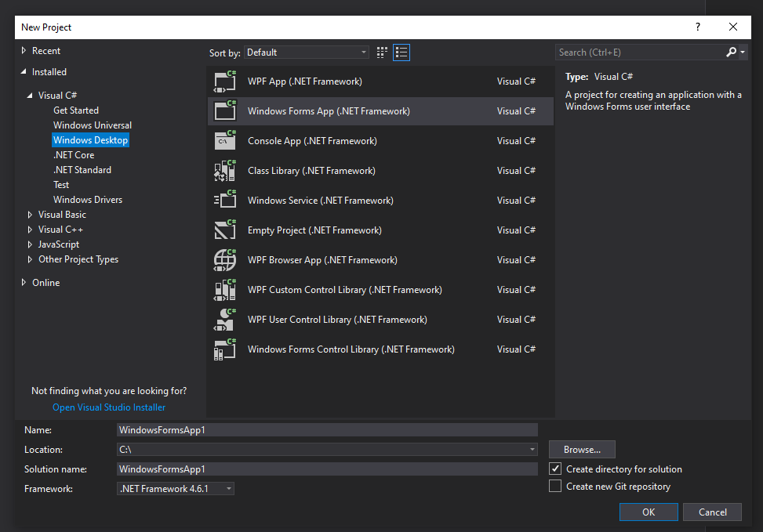
Task: Click the WPF App template icon
Action: click(x=225, y=81)
